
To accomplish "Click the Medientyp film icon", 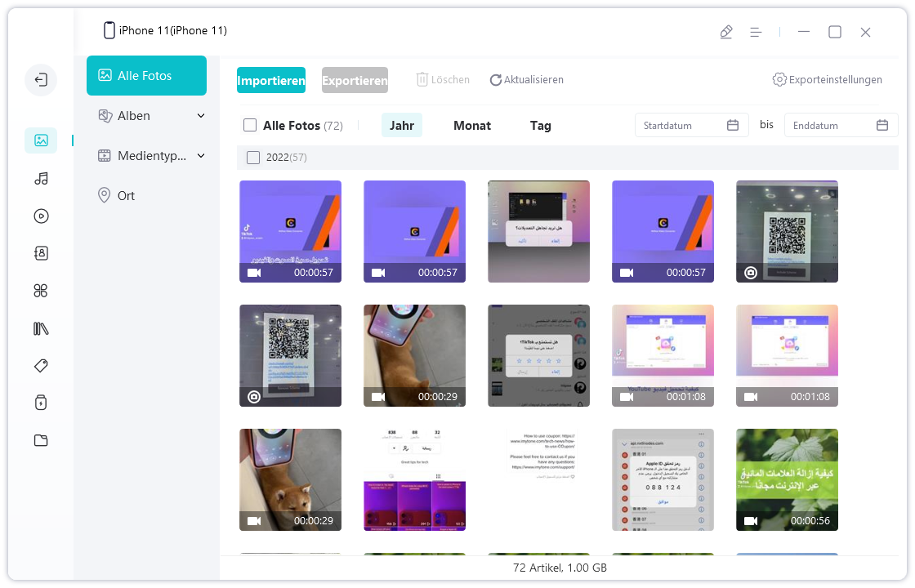I will pyautogui.click(x=105, y=156).
